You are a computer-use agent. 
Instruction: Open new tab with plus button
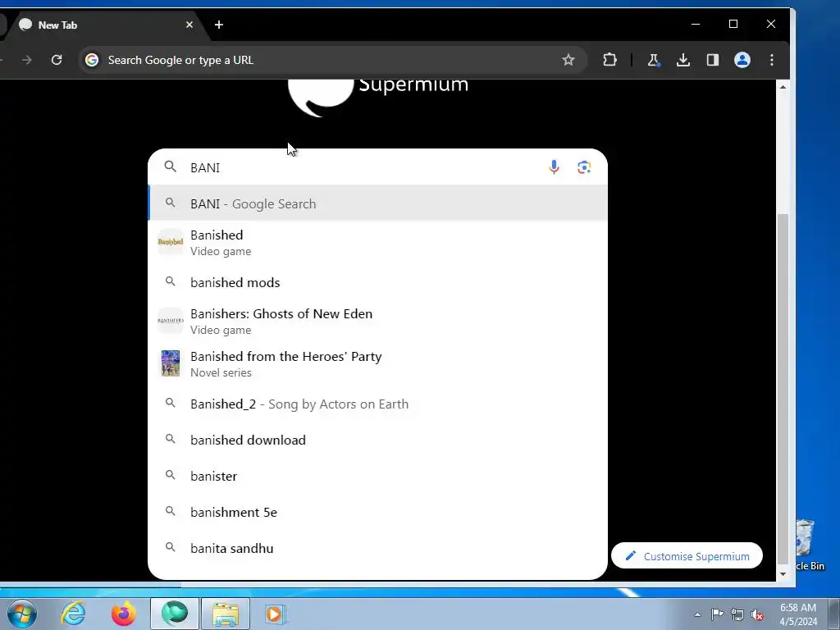click(218, 25)
